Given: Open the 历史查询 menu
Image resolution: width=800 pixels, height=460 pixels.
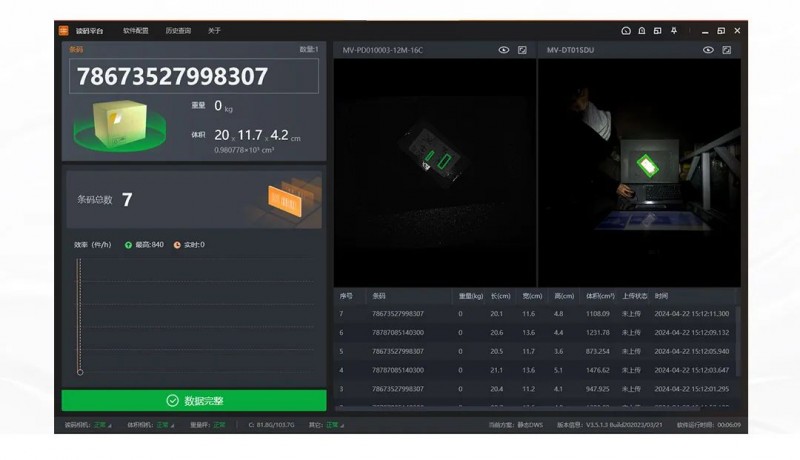Looking at the screenshot, I should pyautogui.click(x=178, y=31).
